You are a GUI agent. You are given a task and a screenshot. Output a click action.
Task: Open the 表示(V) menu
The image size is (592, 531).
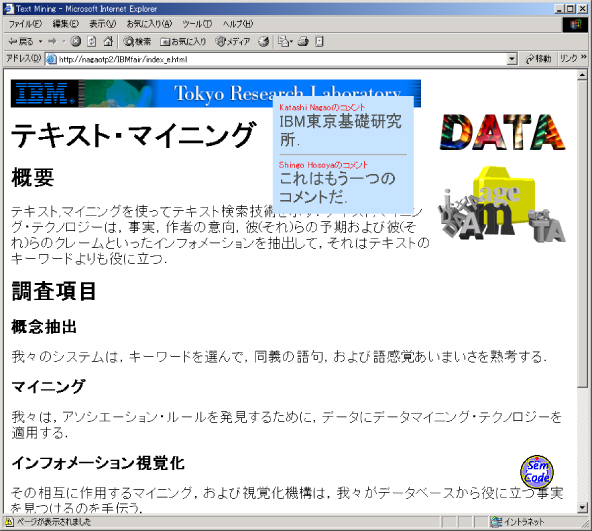[102, 24]
